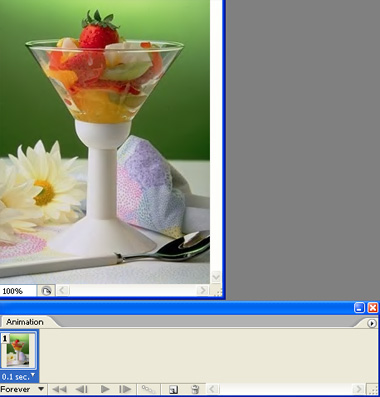Go to the next animation frame
The height and width of the screenshot is (397, 380).
pos(125,389)
